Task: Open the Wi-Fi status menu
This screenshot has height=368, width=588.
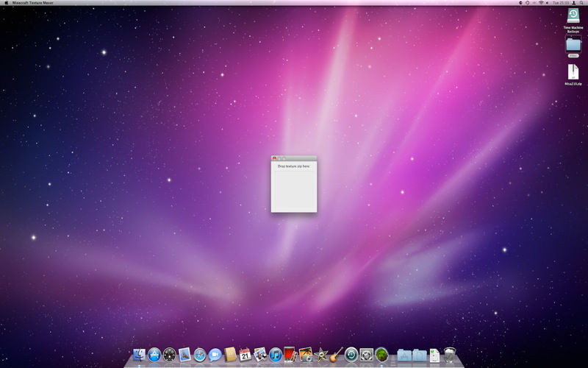Action: (x=541, y=3)
